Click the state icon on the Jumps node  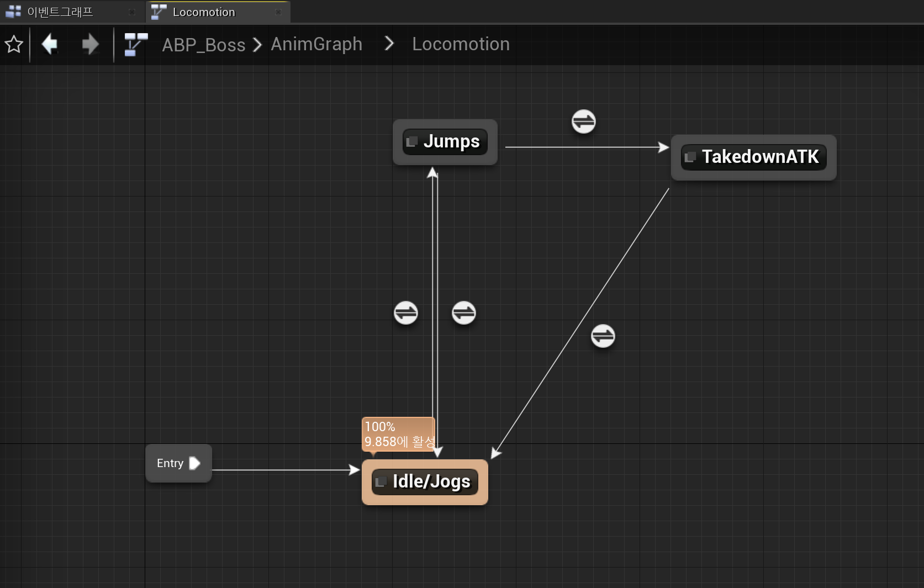click(x=411, y=142)
